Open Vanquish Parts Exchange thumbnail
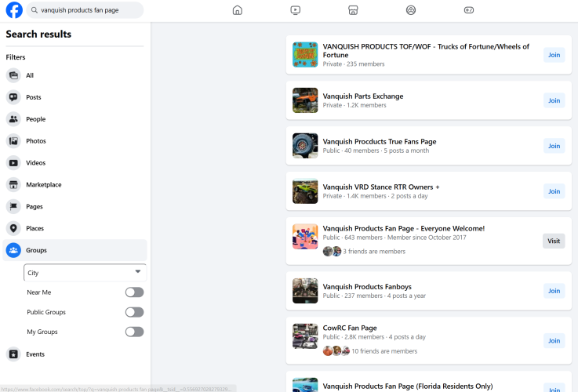The width and height of the screenshot is (578, 392). [305, 100]
